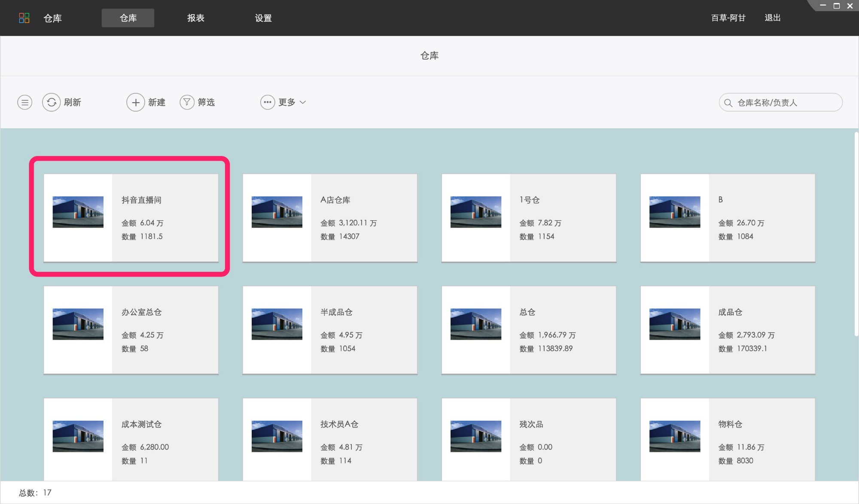The width and height of the screenshot is (859, 504).
Task: Open the 百草-阿甘 user account
Action: point(728,18)
